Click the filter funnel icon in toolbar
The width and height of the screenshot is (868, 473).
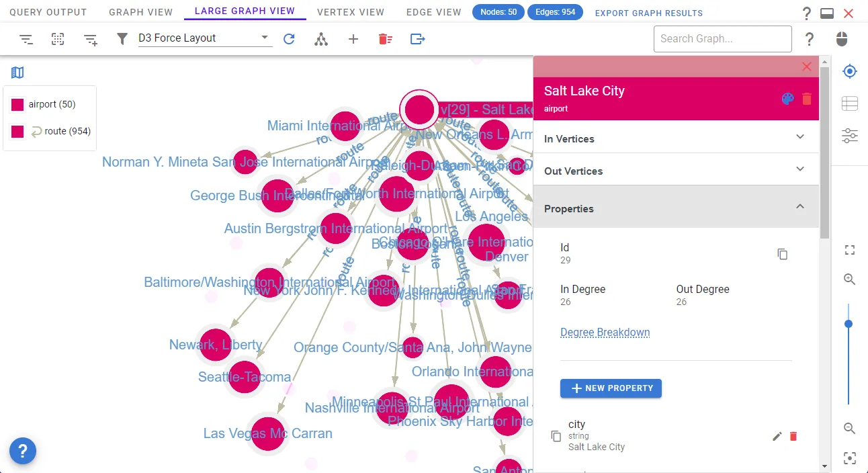(122, 39)
